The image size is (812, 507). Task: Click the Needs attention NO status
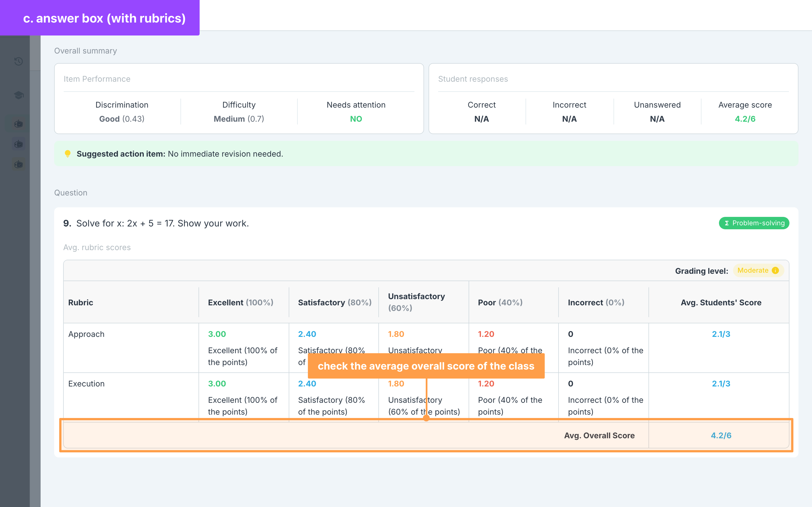tap(356, 119)
